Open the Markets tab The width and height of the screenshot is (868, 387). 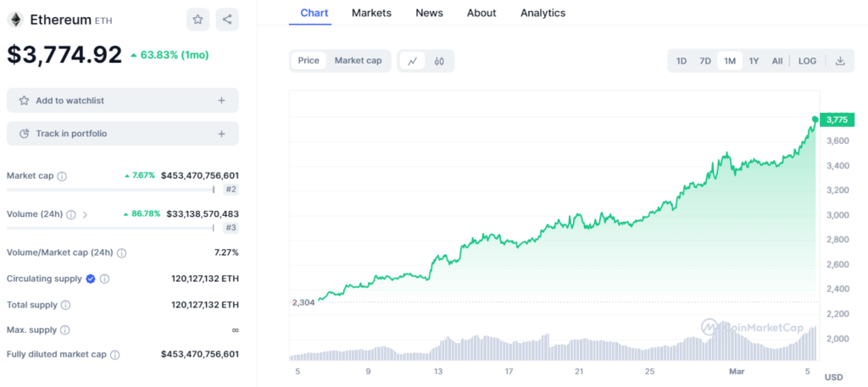click(x=371, y=13)
